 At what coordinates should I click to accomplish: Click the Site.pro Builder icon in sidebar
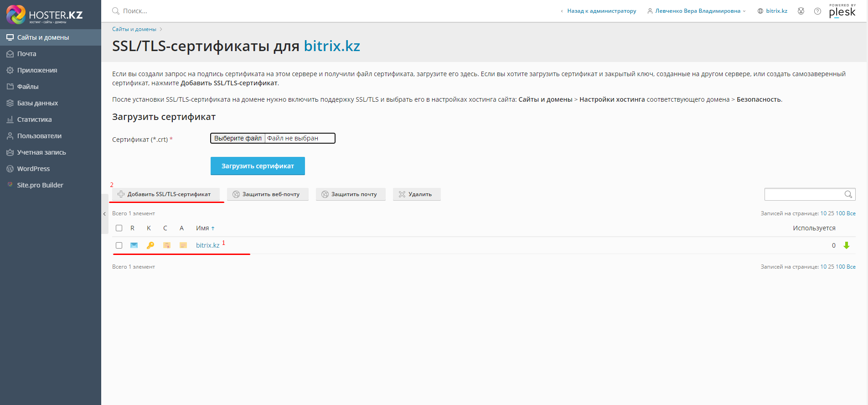pos(10,185)
